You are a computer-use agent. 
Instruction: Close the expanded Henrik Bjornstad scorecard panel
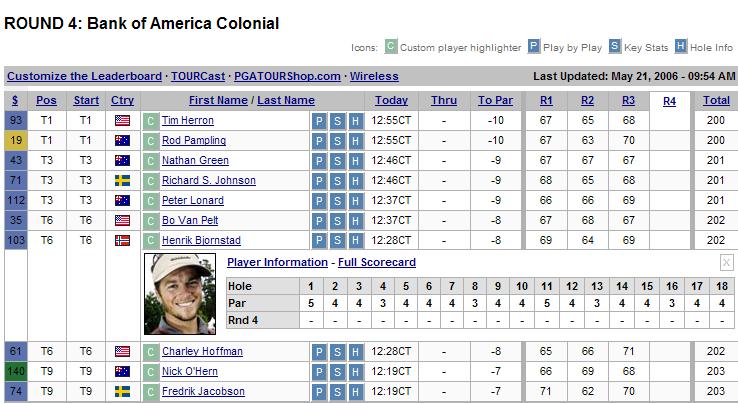click(726, 262)
